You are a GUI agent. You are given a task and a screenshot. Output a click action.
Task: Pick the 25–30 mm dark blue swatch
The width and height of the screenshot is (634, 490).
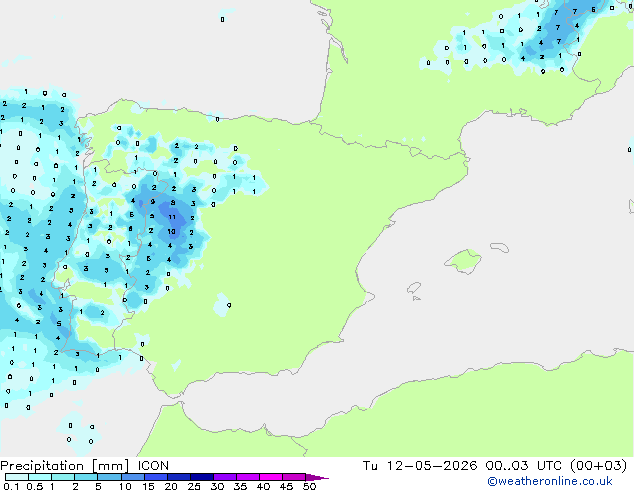[x=202, y=477]
